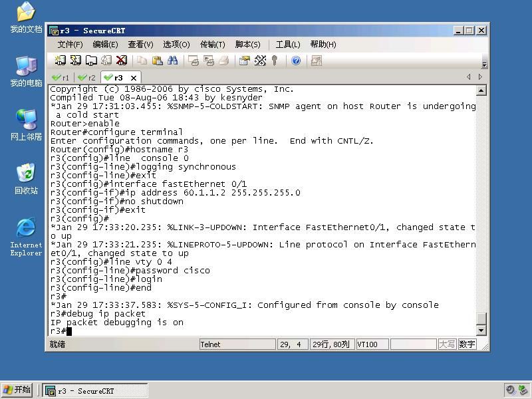Open the 脚本(S) menu
The image size is (532, 399).
pos(247,45)
